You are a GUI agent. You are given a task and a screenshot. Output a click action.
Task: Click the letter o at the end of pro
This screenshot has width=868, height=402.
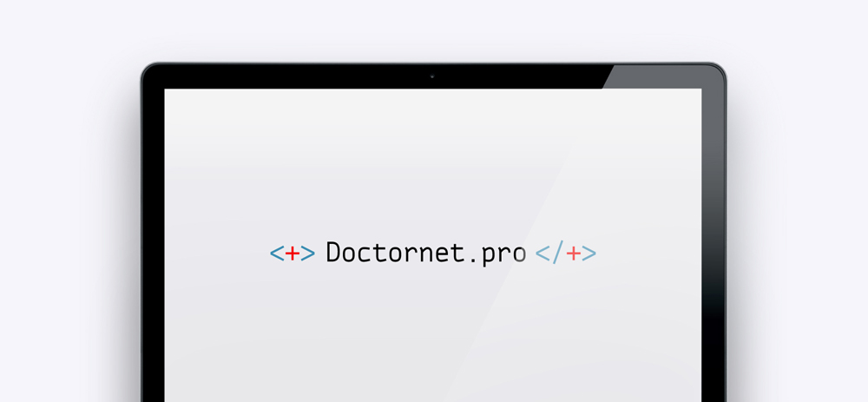pyautogui.click(x=519, y=254)
